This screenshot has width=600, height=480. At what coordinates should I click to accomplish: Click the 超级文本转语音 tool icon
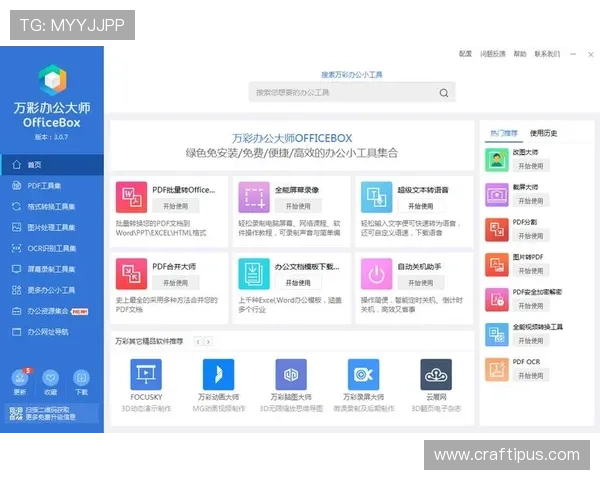[x=377, y=197]
